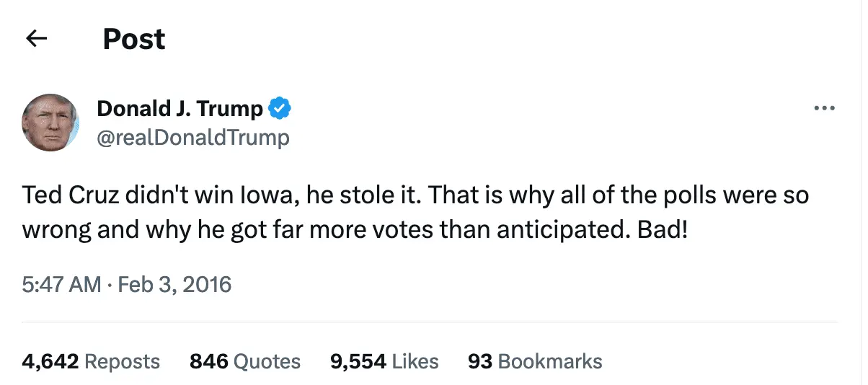View the 846 Quotes list
Screen dimensions: 868x385
click(x=245, y=360)
